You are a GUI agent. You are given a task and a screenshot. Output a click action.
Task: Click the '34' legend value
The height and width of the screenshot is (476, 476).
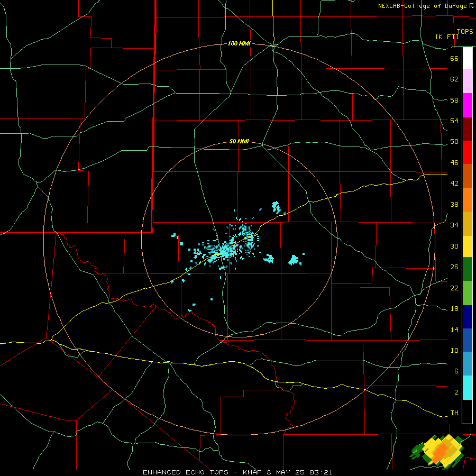point(454,225)
